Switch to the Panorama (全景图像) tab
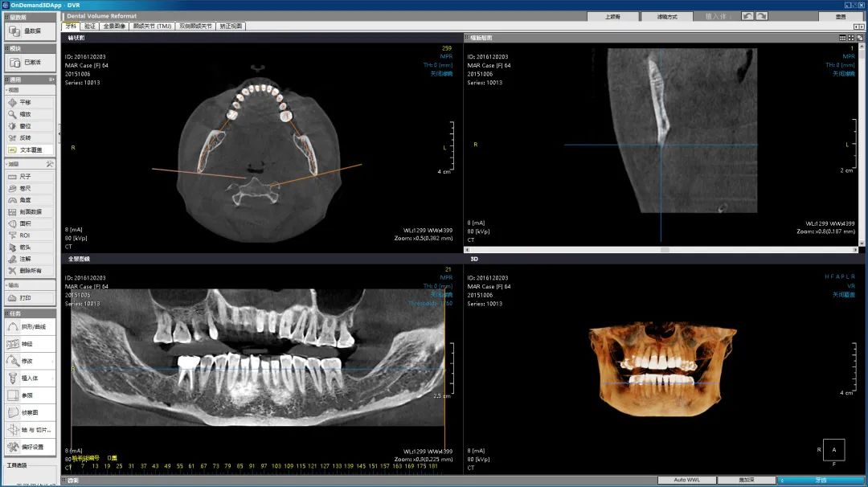This screenshot has width=868, height=487. tap(114, 26)
